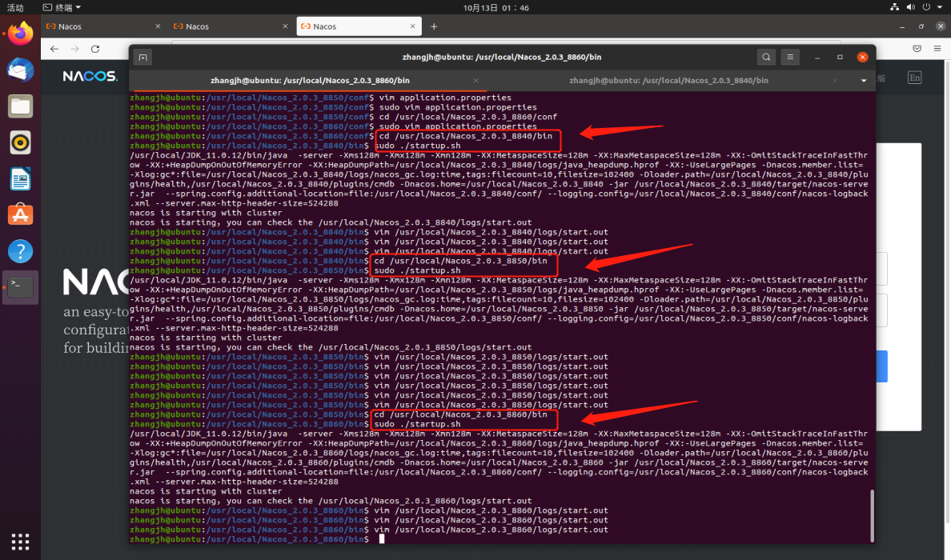951x560 pixels.
Task: Select the Terminal icon in dock
Action: [20, 286]
